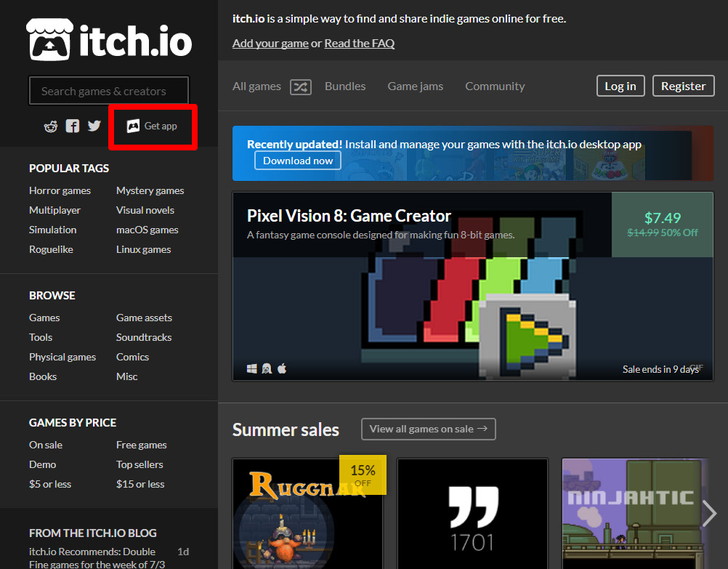Image resolution: width=728 pixels, height=569 pixels.
Task: Select the Roguelike tag
Action: (x=51, y=249)
